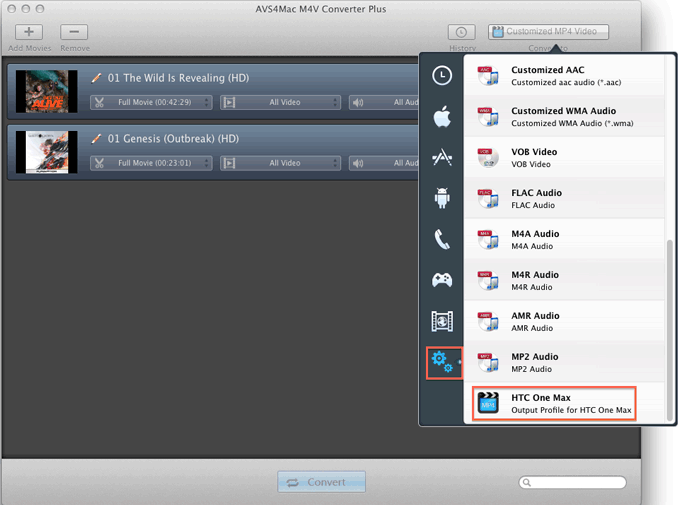This screenshot has height=505, width=678.
Task: Click the FLAC Audio file icon
Action: click(488, 199)
